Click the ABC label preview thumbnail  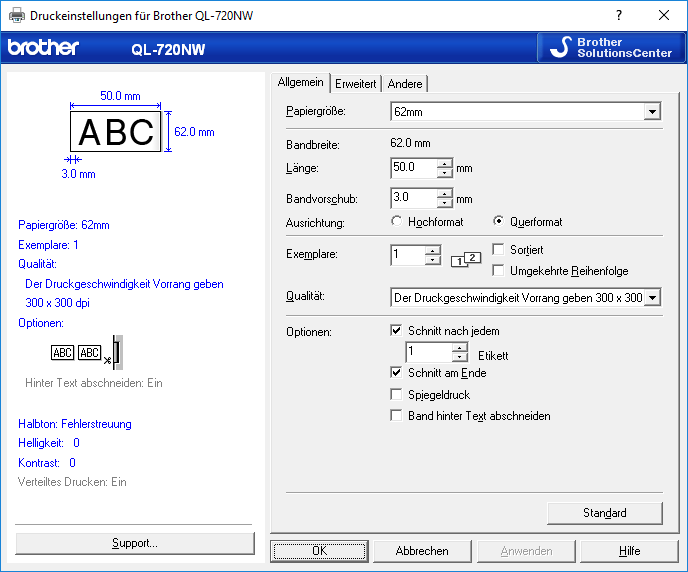click(116, 132)
